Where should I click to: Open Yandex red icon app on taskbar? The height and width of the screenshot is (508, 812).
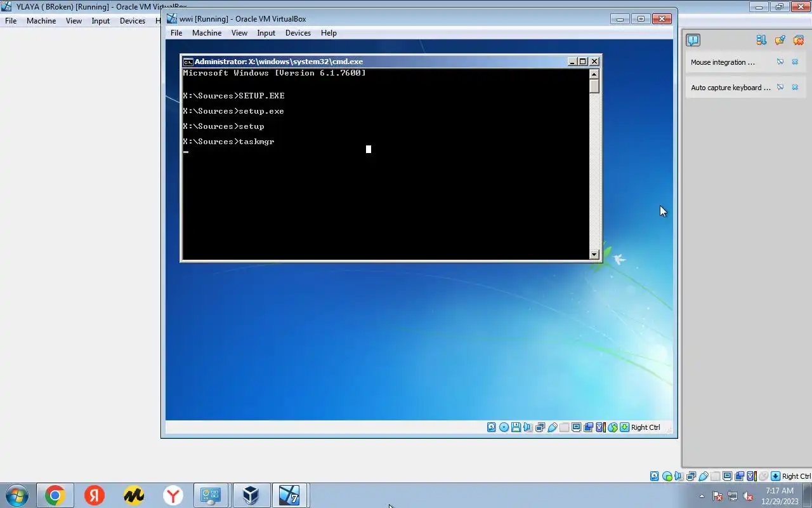click(x=94, y=495)
